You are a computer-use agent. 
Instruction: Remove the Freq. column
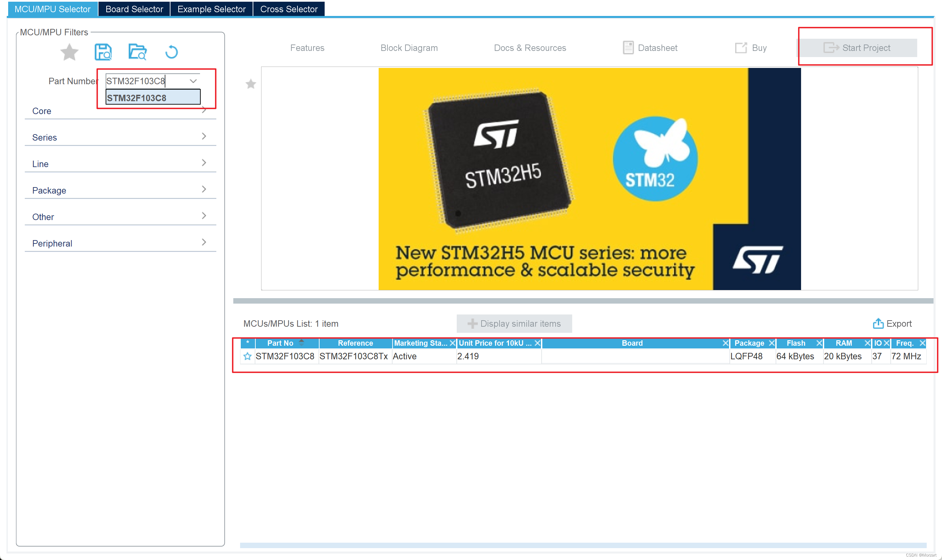pyautogui.click(x=922, y=343)
